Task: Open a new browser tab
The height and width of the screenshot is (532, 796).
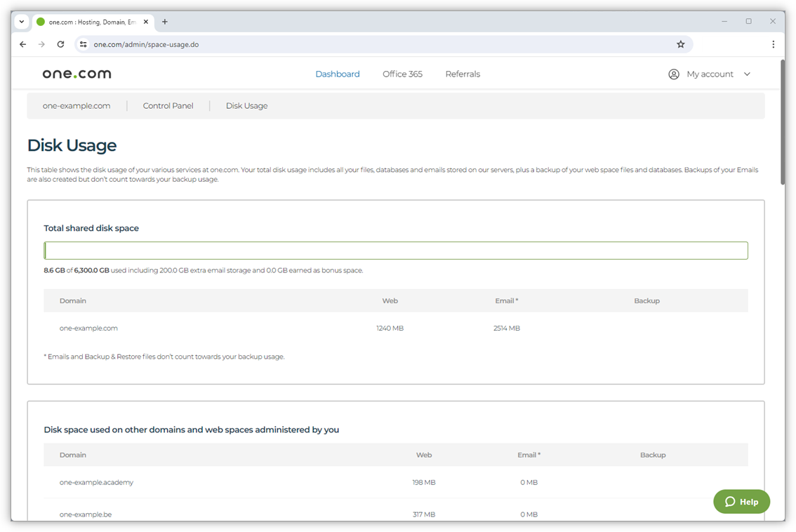Action: coord(165,22)
